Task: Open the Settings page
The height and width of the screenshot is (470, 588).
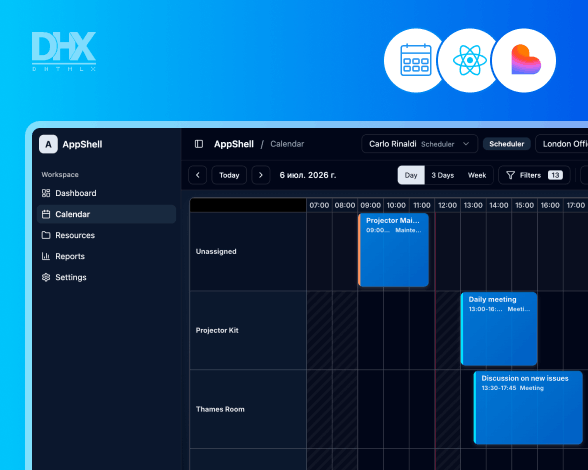Action: click(106, 277)
